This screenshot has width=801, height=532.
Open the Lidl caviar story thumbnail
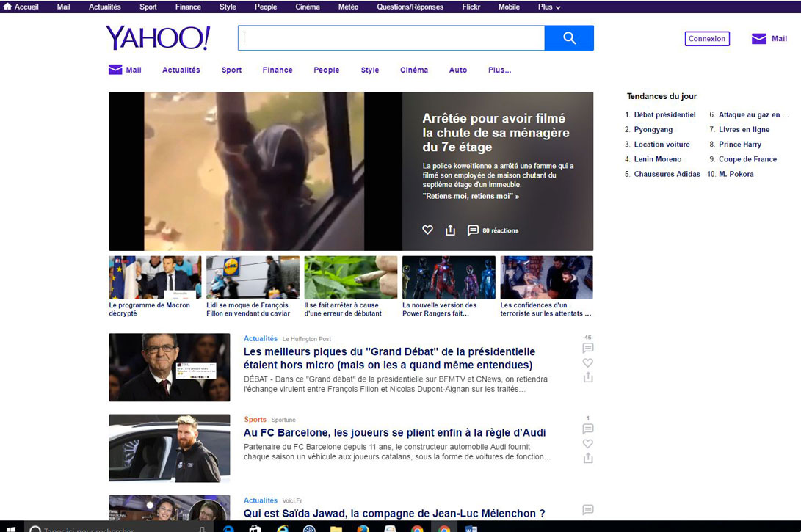coord(253,277)
